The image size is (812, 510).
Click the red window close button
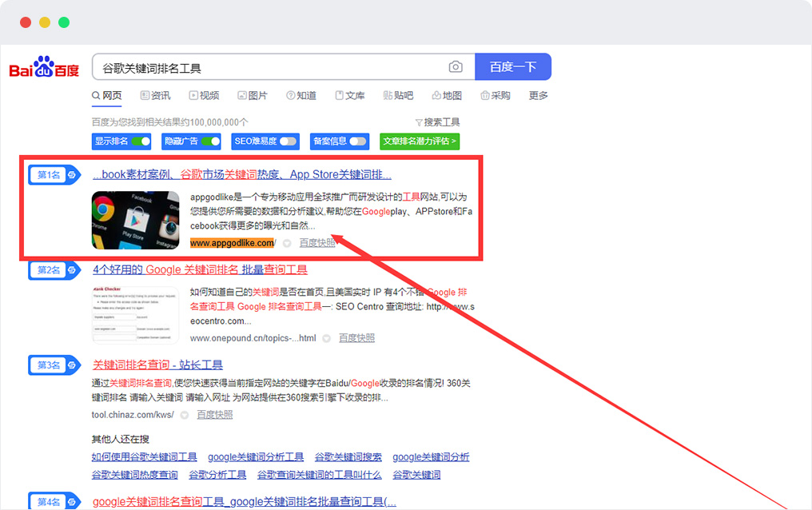pyautogui.click(x=26, y=22)
